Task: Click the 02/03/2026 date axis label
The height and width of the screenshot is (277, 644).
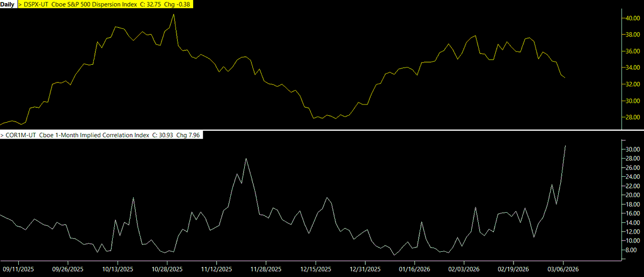Action: [x=464, y=269]
